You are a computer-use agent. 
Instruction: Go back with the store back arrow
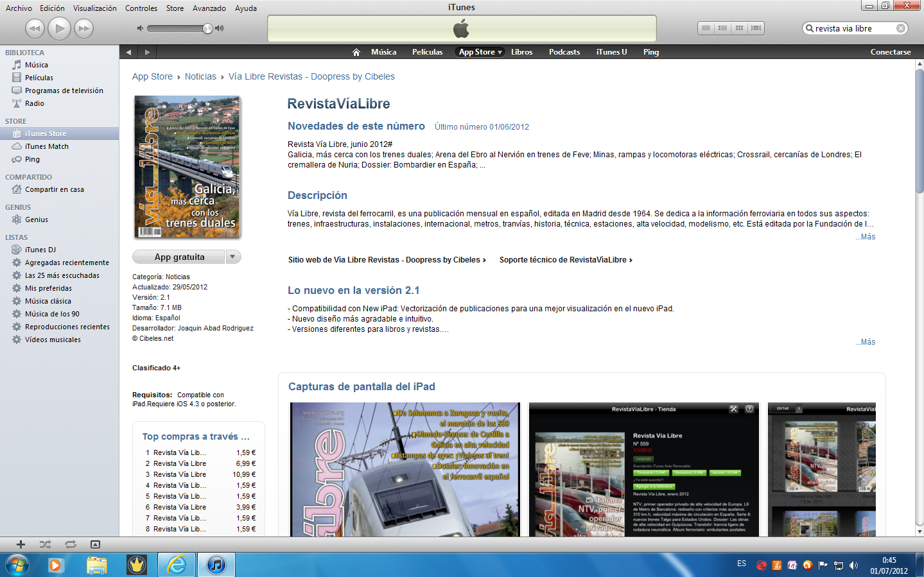pos(128,52)
